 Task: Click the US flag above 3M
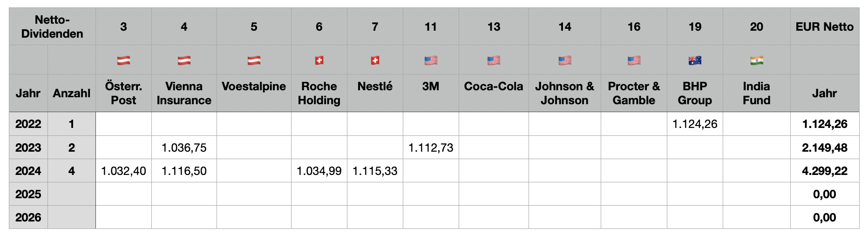[x=431, y=60]
